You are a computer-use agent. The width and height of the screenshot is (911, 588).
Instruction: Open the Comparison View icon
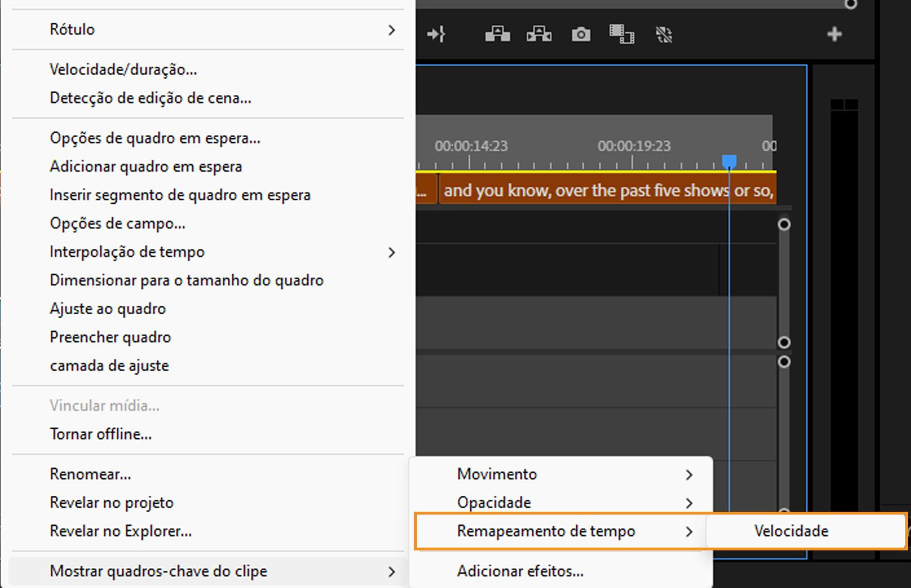pos(622,34)
